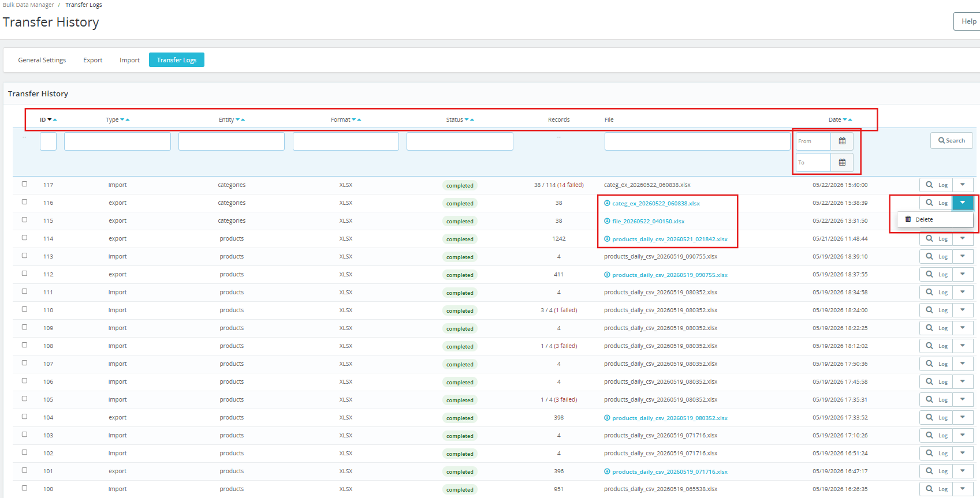Select the Transfer Logs tab

177,60
